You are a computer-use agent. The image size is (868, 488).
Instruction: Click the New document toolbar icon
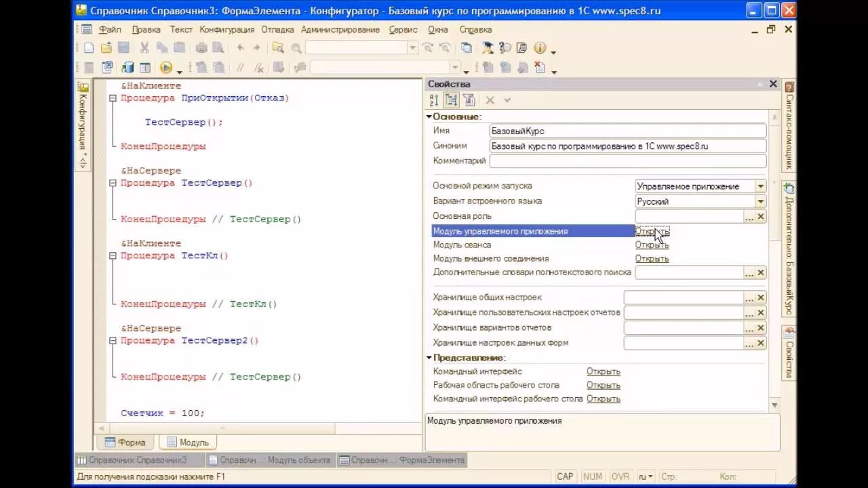[x=89, y=48]
